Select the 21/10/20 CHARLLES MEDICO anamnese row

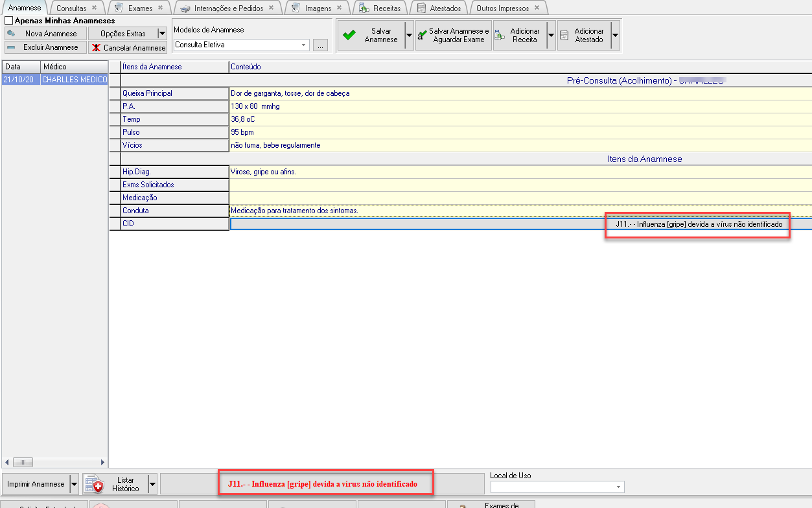click(54, 80)
